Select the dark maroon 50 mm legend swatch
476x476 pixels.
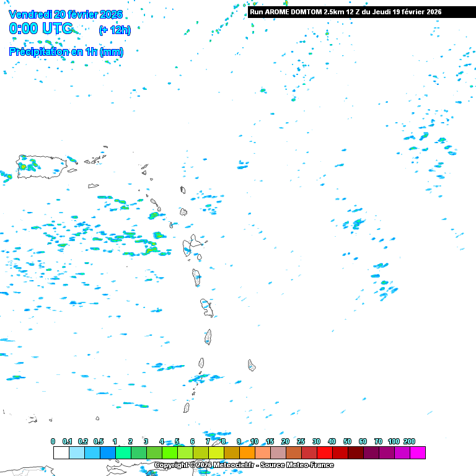tap(355, 452)
